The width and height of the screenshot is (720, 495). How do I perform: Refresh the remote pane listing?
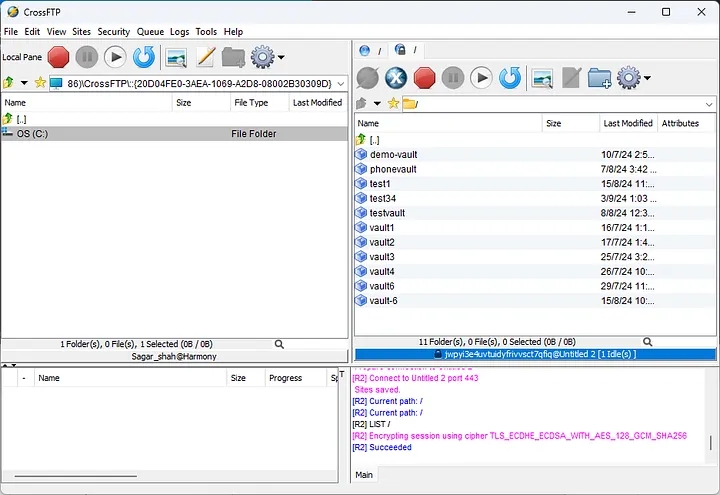(510, 78)
